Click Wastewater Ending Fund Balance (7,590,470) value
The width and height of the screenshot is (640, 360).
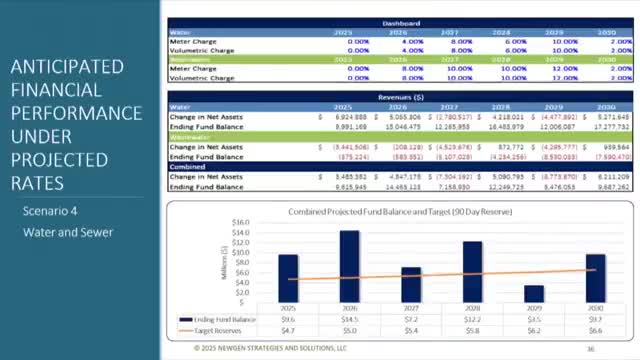click(613, 157)
